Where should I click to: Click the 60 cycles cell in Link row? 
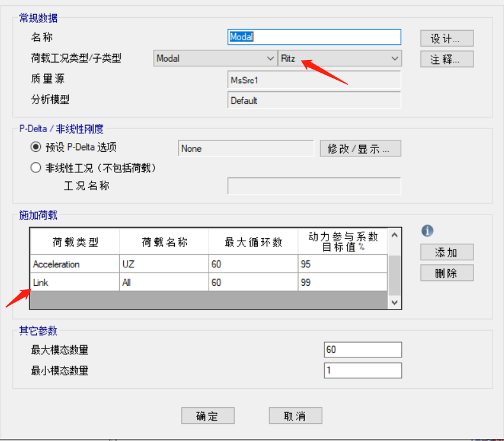pos(253,282)
